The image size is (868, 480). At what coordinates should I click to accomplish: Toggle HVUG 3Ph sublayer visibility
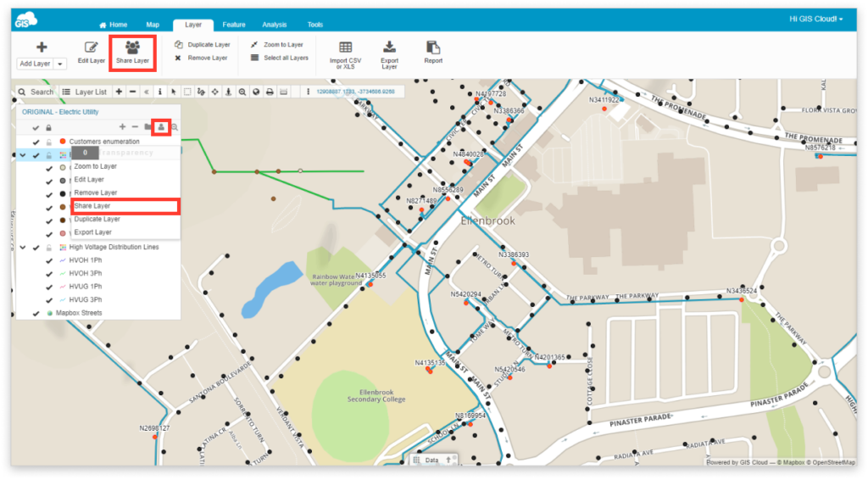[x=49, y=300]
